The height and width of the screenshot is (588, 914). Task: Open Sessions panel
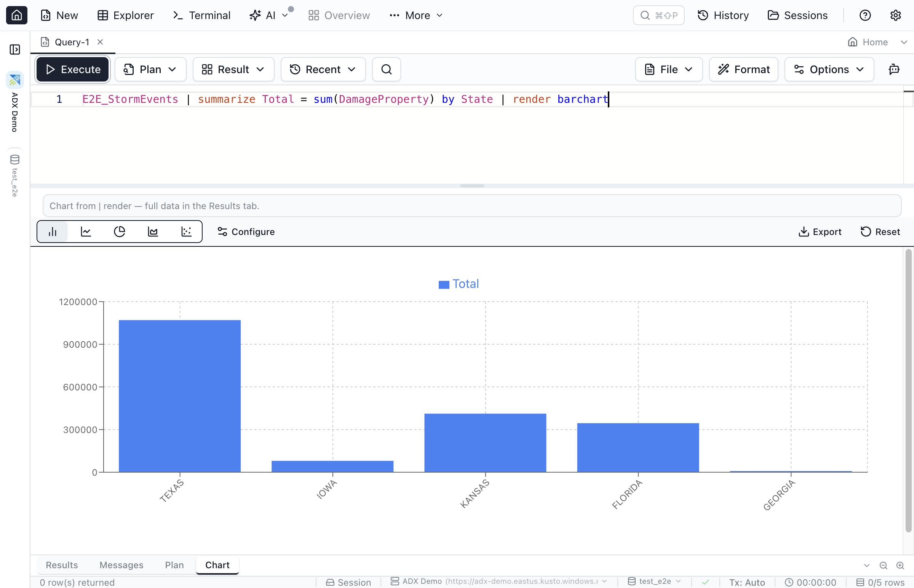click(797, 15)
